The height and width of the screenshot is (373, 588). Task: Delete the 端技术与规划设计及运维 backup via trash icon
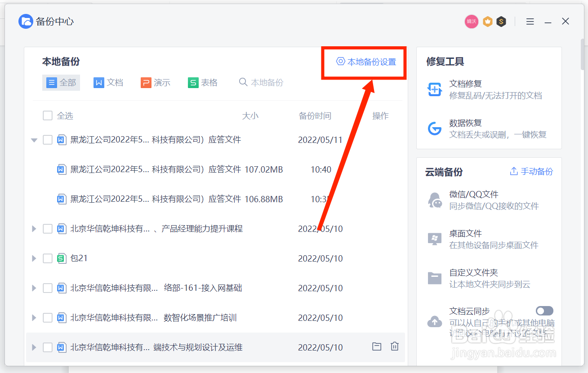coord(394,346)
